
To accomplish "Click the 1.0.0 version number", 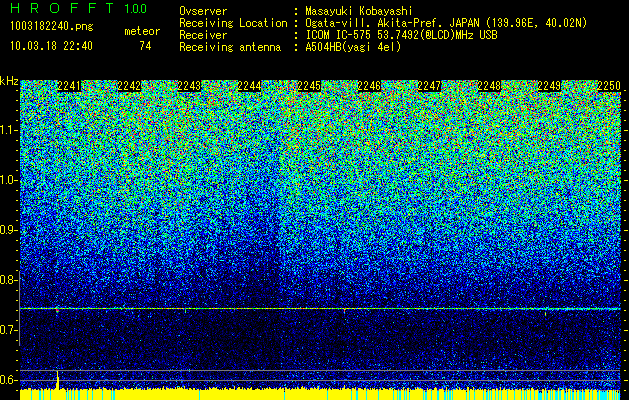I will click(x=136, y=8).
